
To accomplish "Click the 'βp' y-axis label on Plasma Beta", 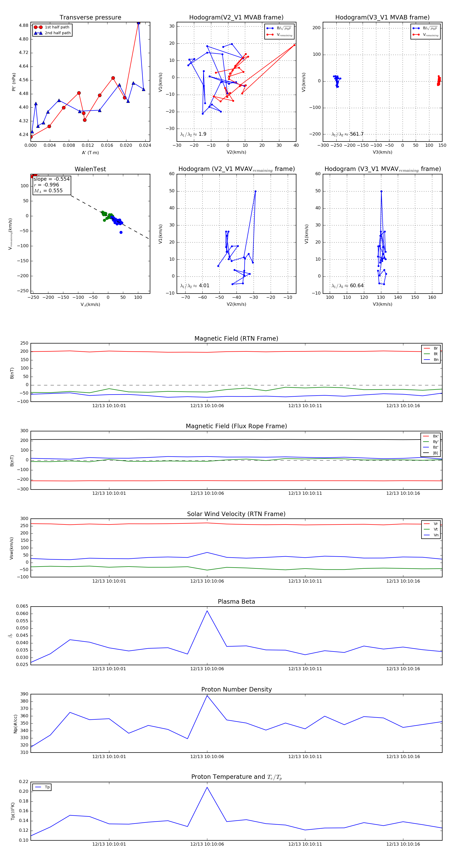I will (11, 636).
